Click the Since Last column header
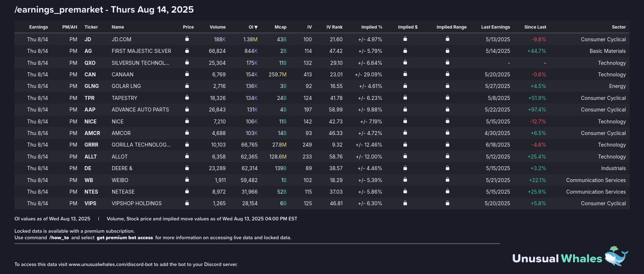This screenshot has width=644, height=274. point(535,27)
